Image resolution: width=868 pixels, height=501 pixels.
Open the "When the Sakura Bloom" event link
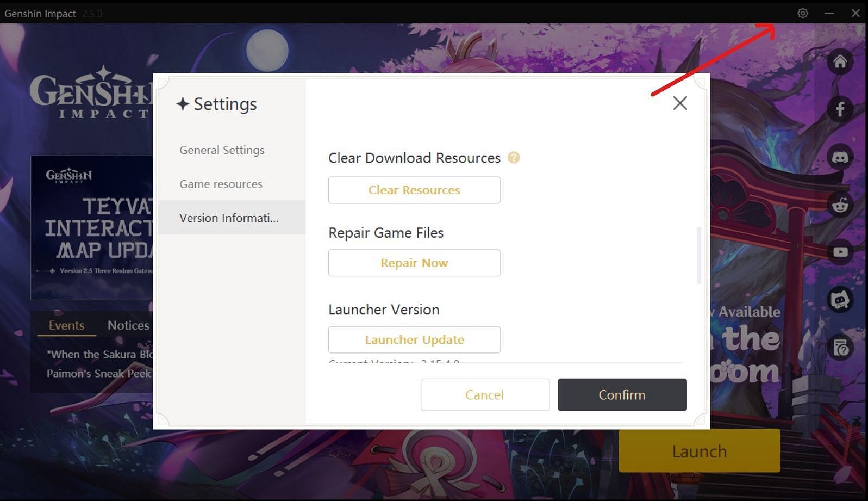tap(99, 354)
